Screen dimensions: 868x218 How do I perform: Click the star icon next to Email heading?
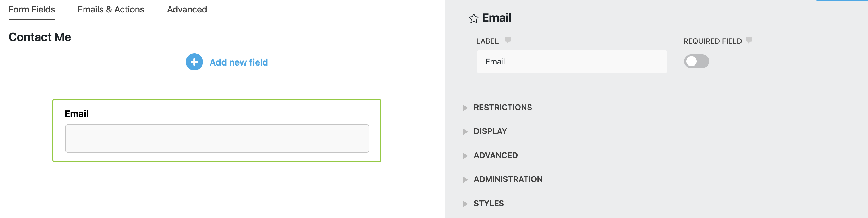tap(473, 18)
